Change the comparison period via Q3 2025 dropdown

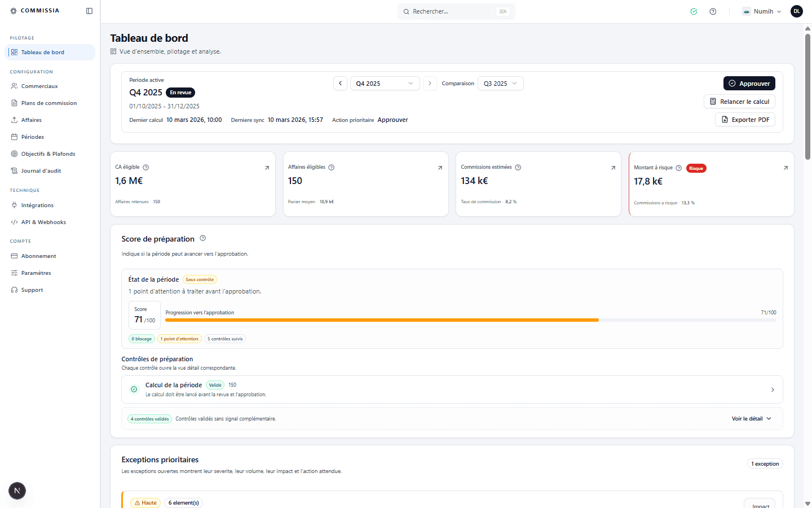pos(500,83)
